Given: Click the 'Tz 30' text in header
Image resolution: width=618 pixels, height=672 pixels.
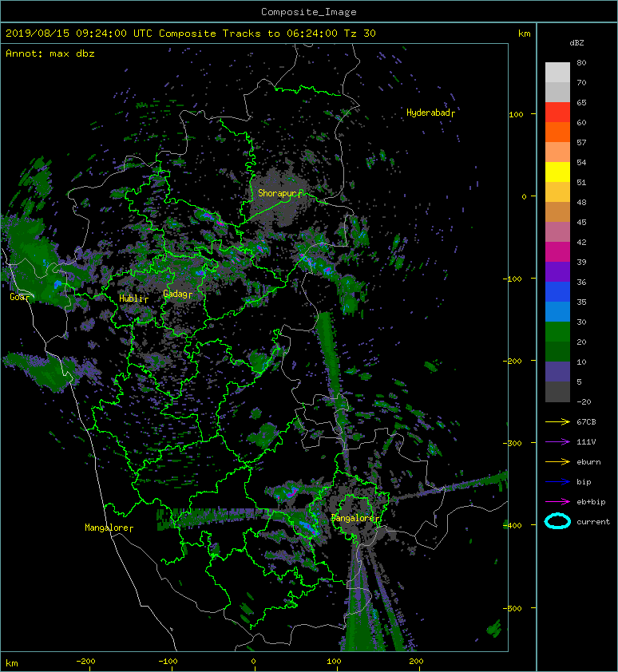Looking at the screenshot, I should pos(360,34).
